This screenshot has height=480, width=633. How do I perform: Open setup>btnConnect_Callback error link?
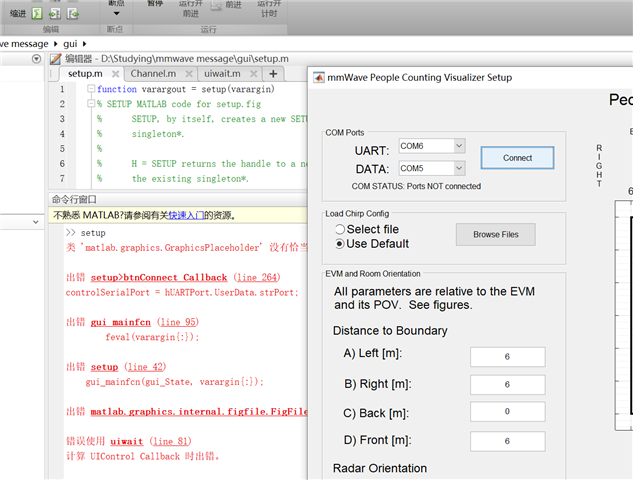click(x=159, y=277)
